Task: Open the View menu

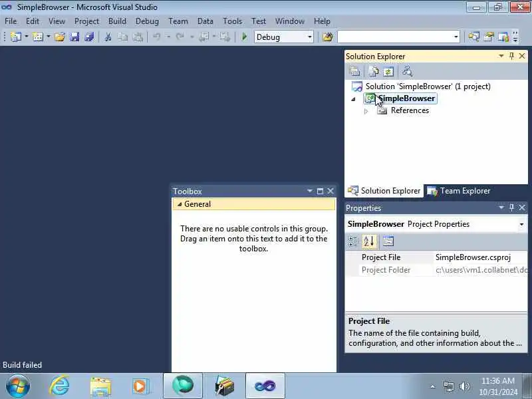Action: pyautogui.click(x=57, y=21)
